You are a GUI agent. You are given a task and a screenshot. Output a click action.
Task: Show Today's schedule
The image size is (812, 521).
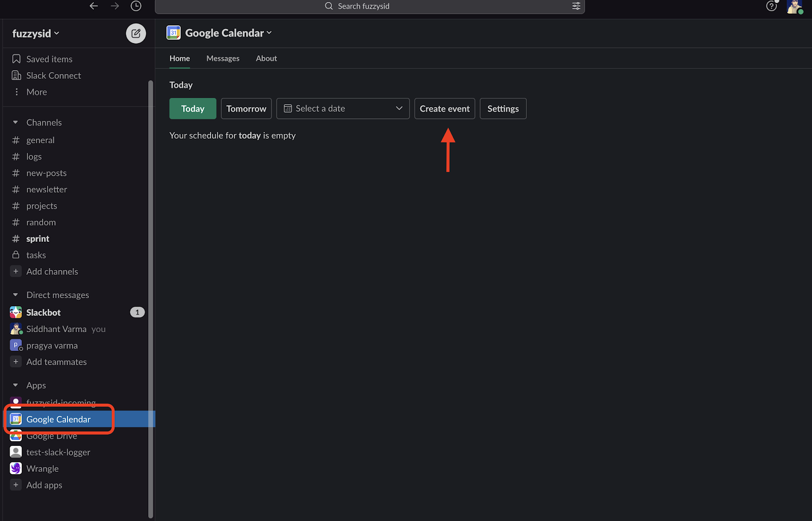[x=193, y=109]
